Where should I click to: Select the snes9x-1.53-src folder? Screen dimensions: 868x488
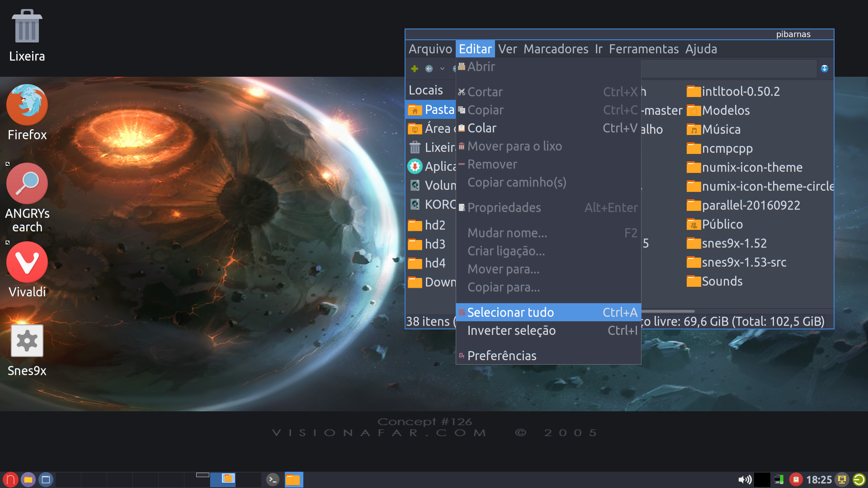point(736,262)
